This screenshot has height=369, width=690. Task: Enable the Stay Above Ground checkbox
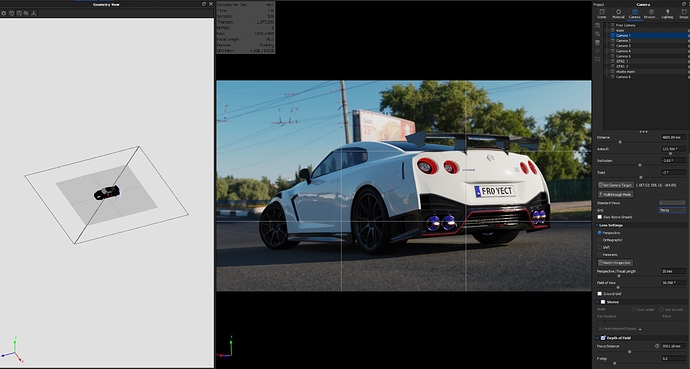point(599,217)
